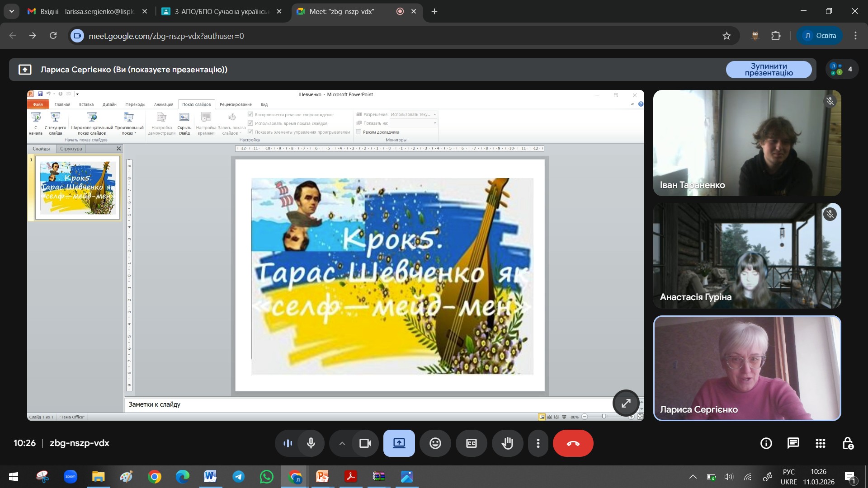The height and width of the screenshot is (488, 868).
Task: Turn on captions in Meet
Action: (471, 443)
